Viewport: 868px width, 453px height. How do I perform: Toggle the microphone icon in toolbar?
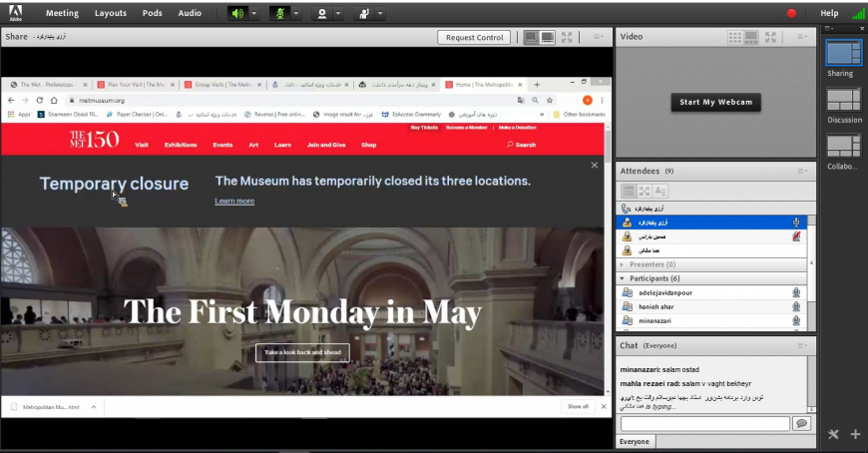click(279, 13)
